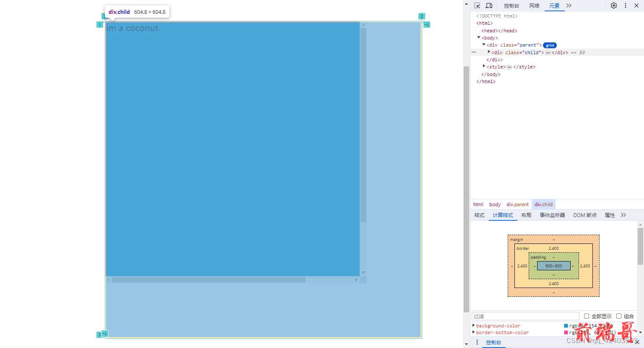Click html in the breadcrumb
The height and width of the screenshot is (348, 644).
click(478, 204)
